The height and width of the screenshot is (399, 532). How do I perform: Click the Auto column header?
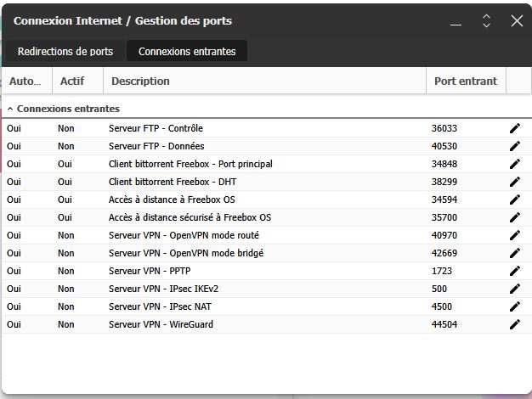25,81
